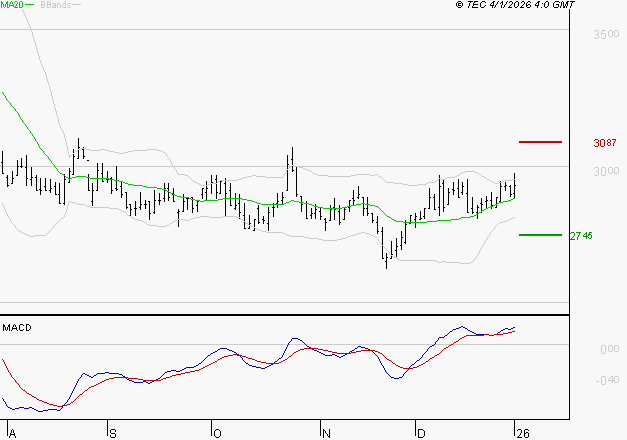Select month marker A on time axis
The height and width of the screenshot is (440, 627).
pos(10,433)
